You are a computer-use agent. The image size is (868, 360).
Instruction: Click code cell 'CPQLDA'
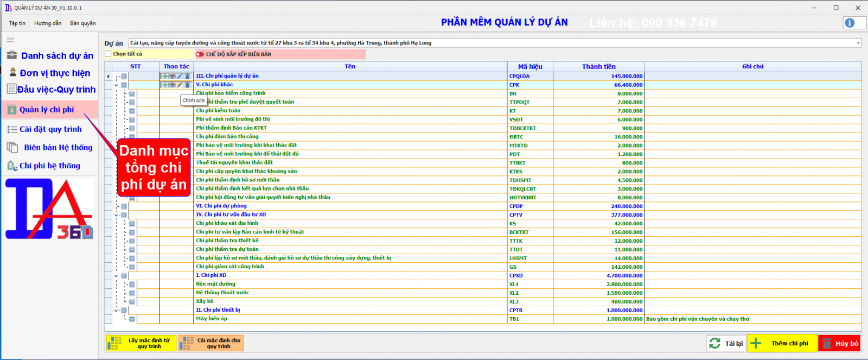point(530,77)
